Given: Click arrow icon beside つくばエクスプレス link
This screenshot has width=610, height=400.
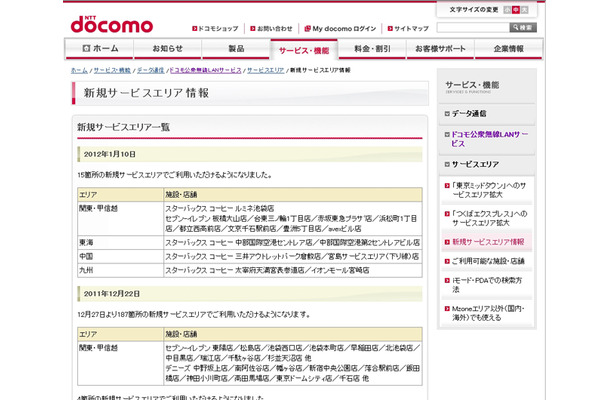Looking at the screenshot, I should [447, 214].
